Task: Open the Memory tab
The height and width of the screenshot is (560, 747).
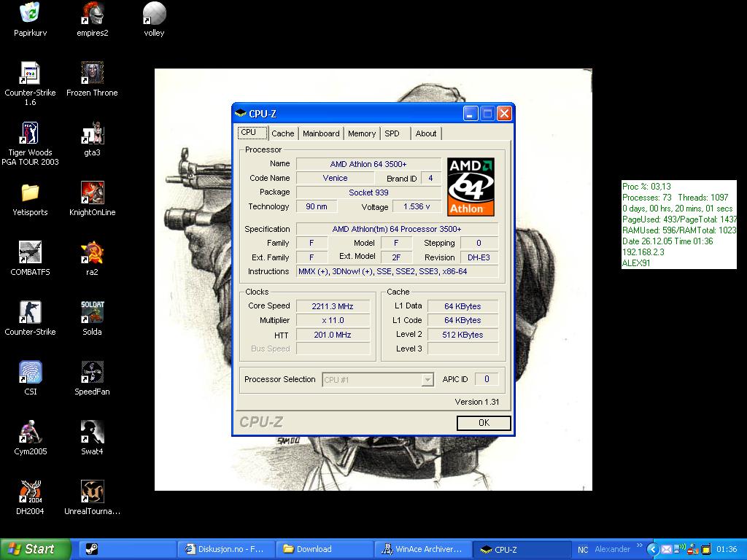Action: [362, 134]
